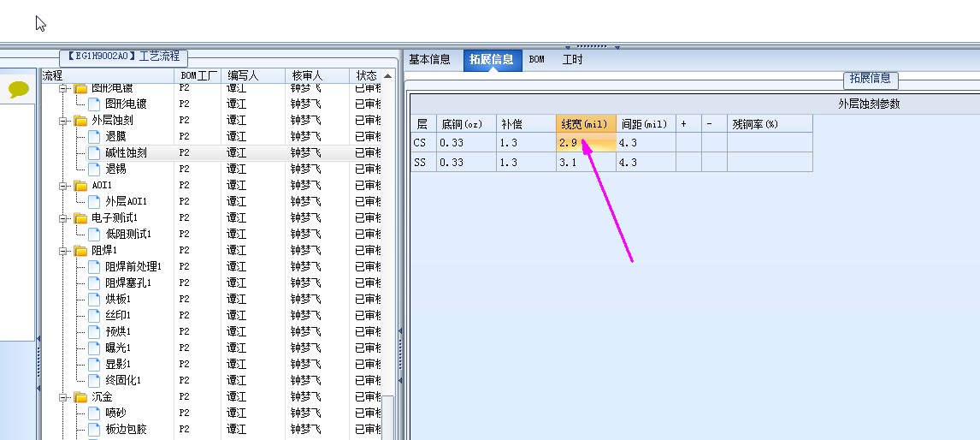Image resolution: width=980 pixels, height=440 pixels.
Task: Click the document icon next to 板边包胶
Action: pos(94,430)
